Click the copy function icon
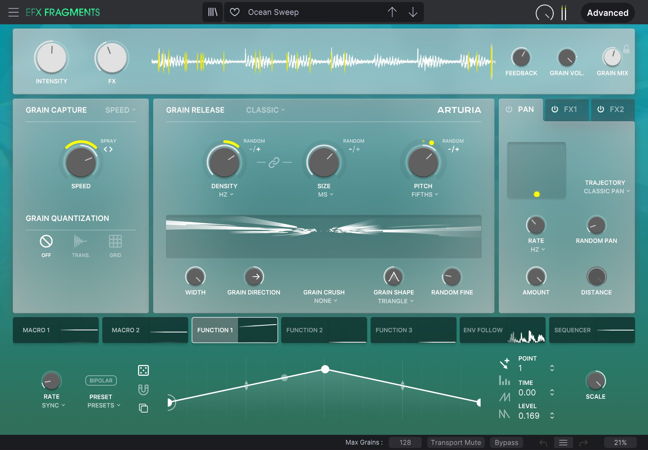Screen dimensions: 648x450 coord(144,407)
